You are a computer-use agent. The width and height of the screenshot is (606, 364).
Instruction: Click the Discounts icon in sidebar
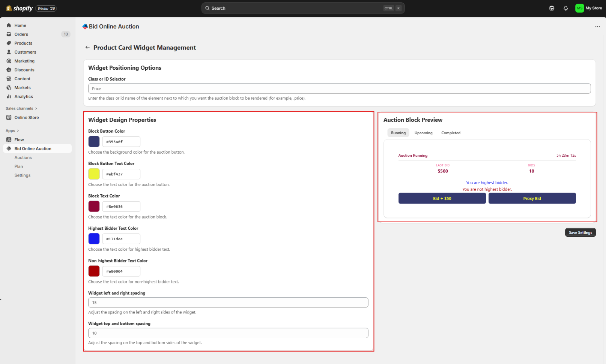[x=9, y=70]
